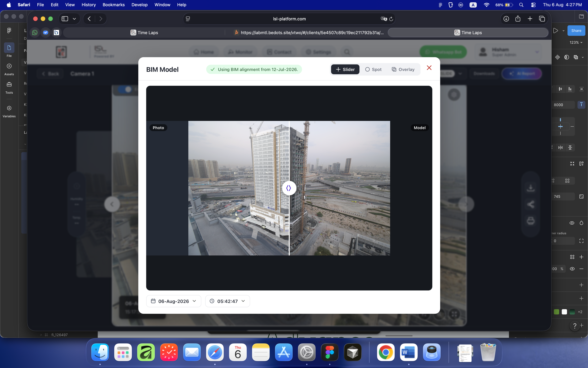Open the page reader icon in address bar
The height and width of the screenshot is (368, 588).
click(188, 19)
